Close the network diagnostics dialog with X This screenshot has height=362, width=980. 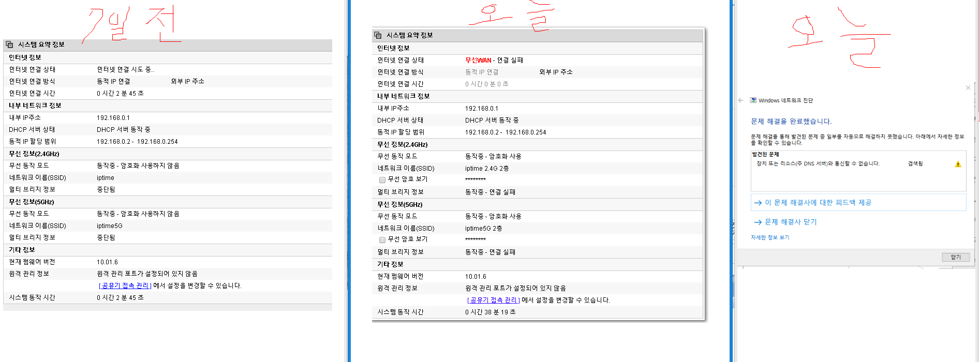tap(968, 88)
